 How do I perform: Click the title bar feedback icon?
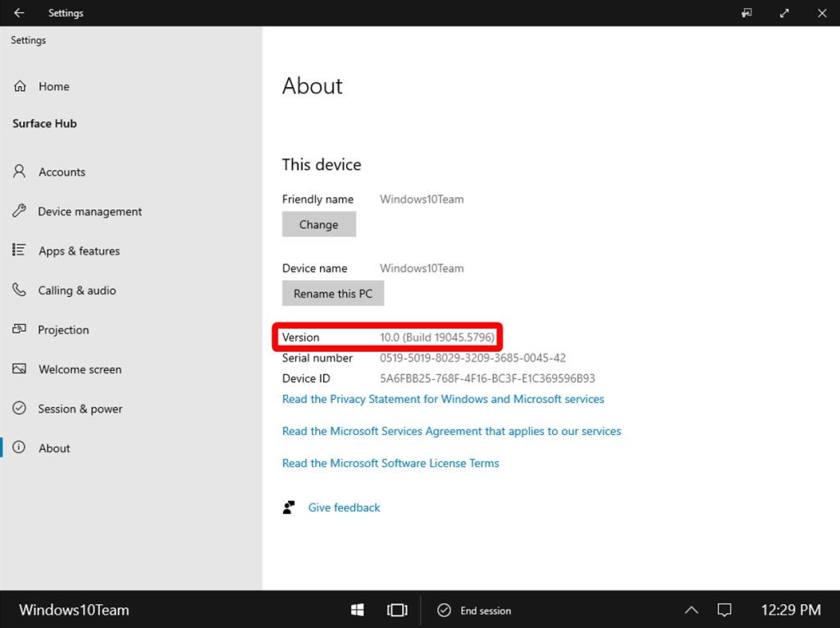pos(746,13)
